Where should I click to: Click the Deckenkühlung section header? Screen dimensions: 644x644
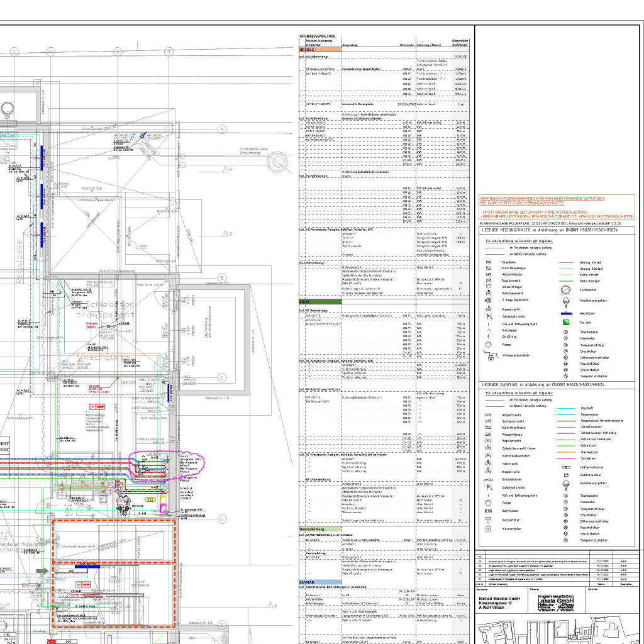pyautogui.click(x=312, y=530)
